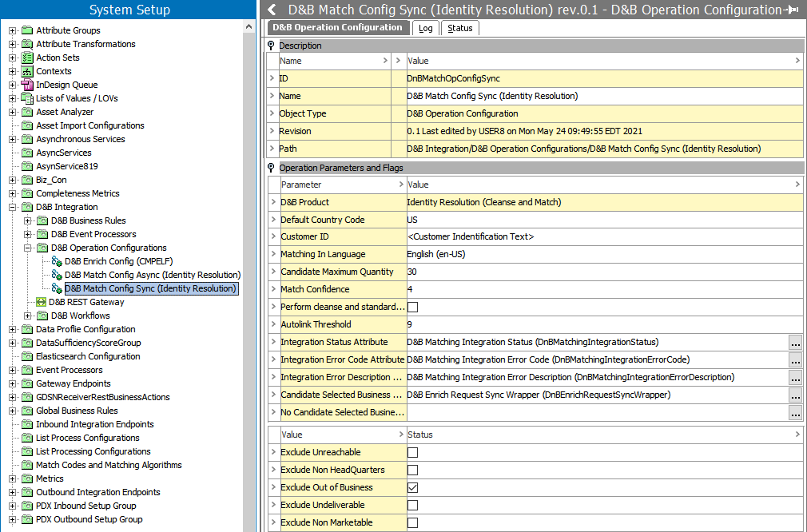This screenshot has height=532, width=807.
Task: Click the back arrow in the title bar
Action: click(272, 10)
